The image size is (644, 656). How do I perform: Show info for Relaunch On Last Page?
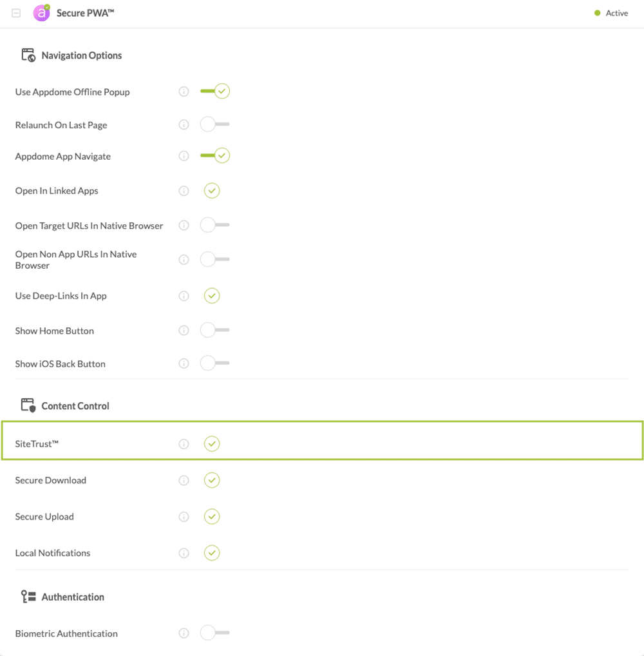pos(184,124)
